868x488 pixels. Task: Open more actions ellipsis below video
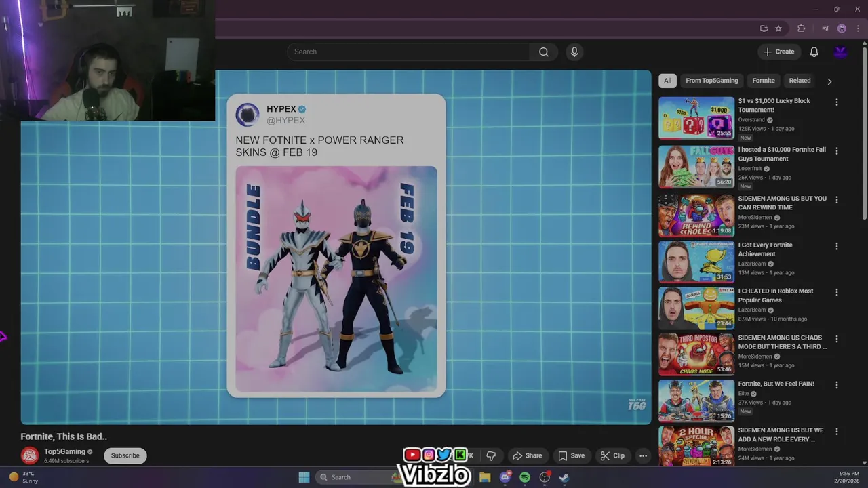tap(643, 455)
